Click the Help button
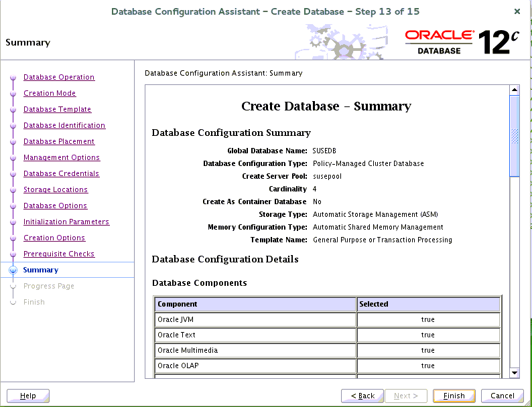The image size is (532, 407). click(28, 396)
